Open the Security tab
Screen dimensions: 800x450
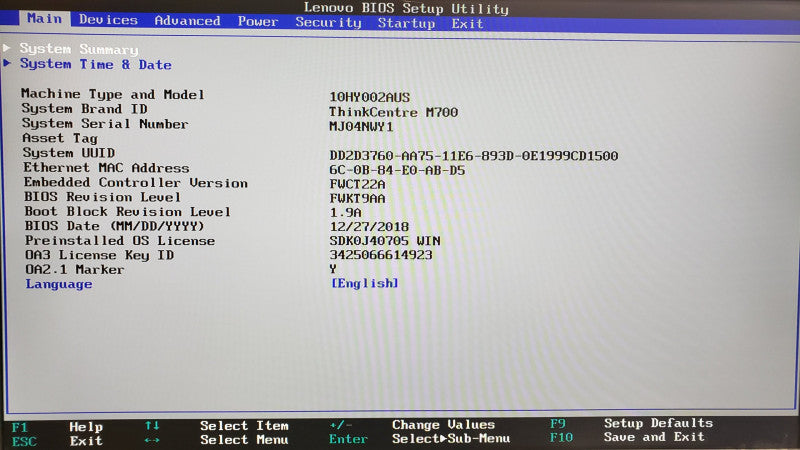328,22
